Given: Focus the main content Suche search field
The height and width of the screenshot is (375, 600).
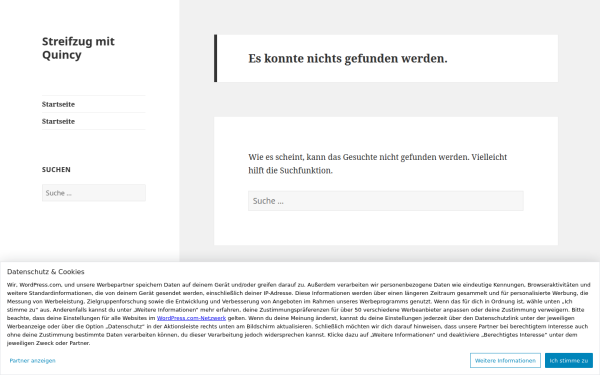Looking at the screenshot, I should [x=386, y=201].
